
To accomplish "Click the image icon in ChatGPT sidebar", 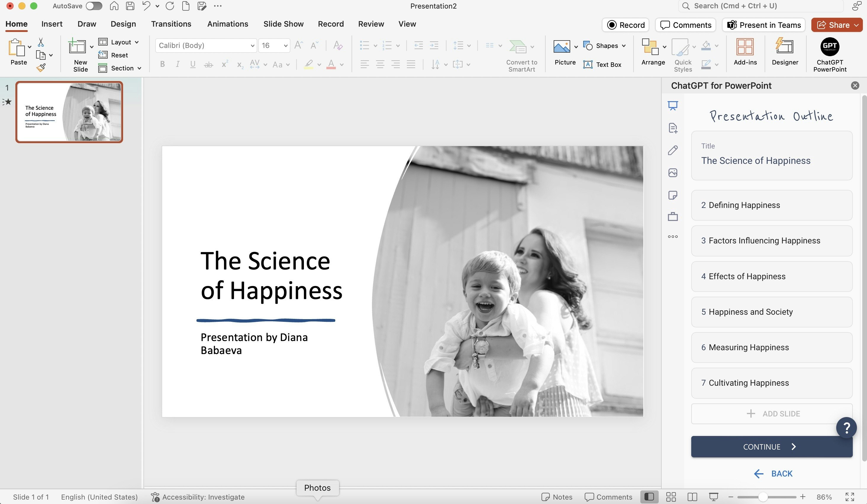I will pyautogui.click(x=673, y=172).
